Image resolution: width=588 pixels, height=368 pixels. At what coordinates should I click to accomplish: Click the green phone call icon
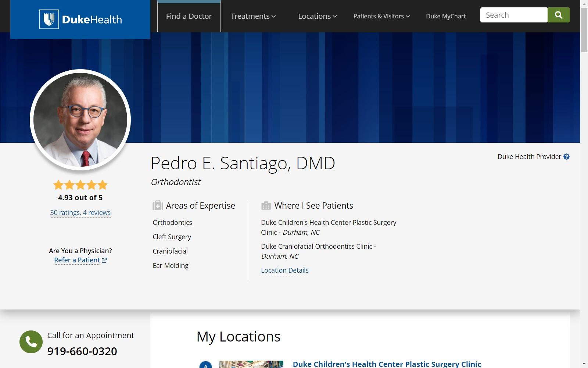tap(31, 342)
